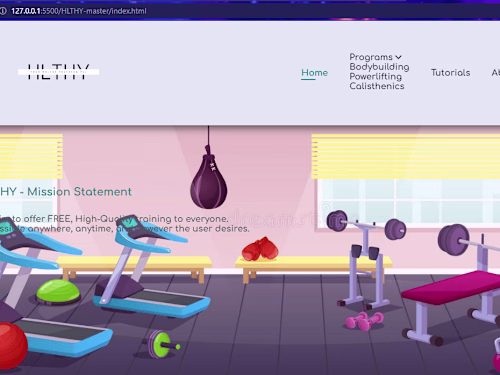Click the chevron arrow next to Programs
500x375 pixels.
tap(398, 57)
